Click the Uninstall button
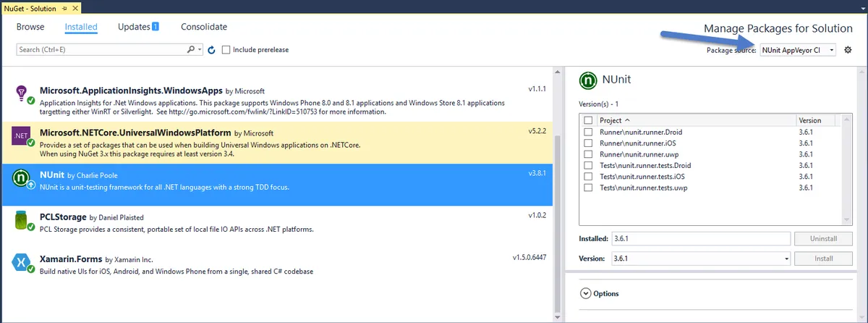The height and width of the screenshot is (323, 868). (x=823, y=238)
